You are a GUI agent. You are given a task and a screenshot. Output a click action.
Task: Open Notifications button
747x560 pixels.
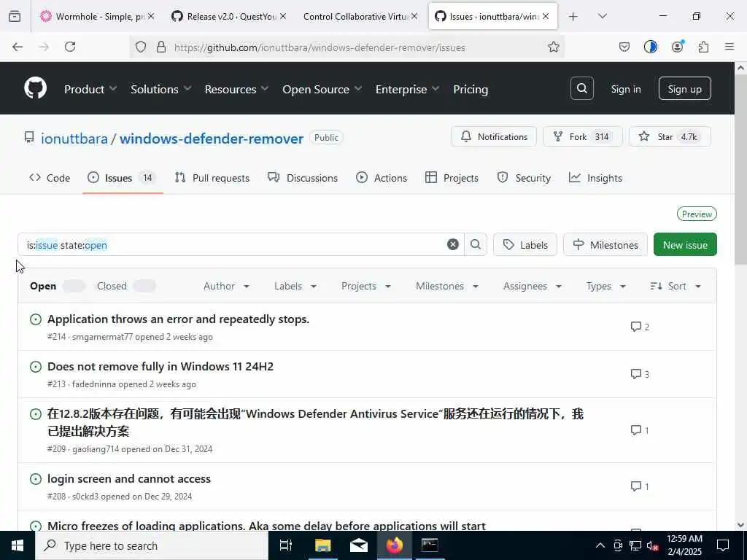494,136
